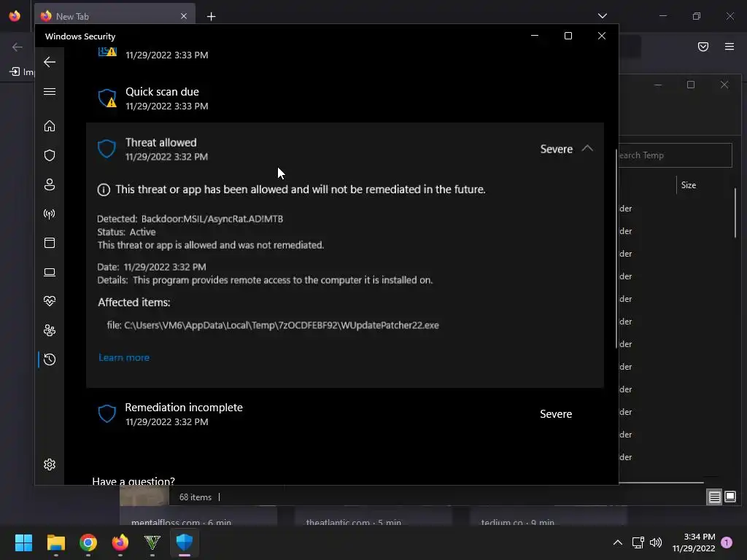Screen dimensions: 747x560
Task: Open Protection history clock icon
Action: point(50,359)
